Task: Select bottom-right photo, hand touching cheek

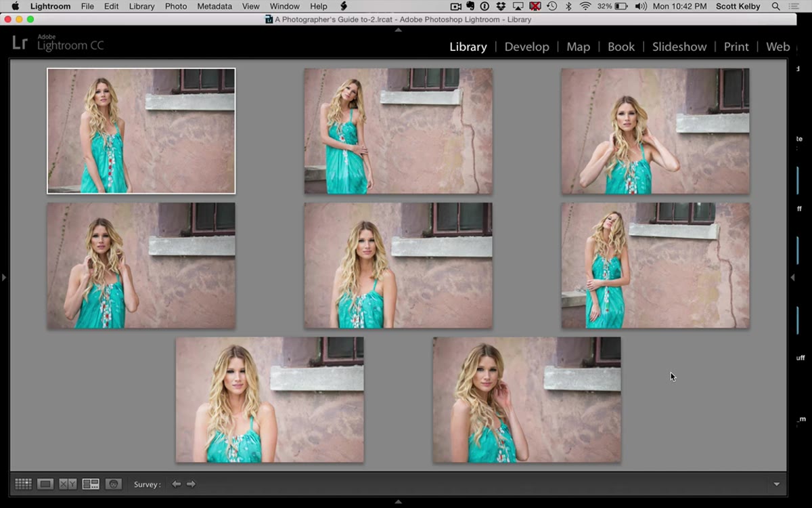Action: click(526, 400)
